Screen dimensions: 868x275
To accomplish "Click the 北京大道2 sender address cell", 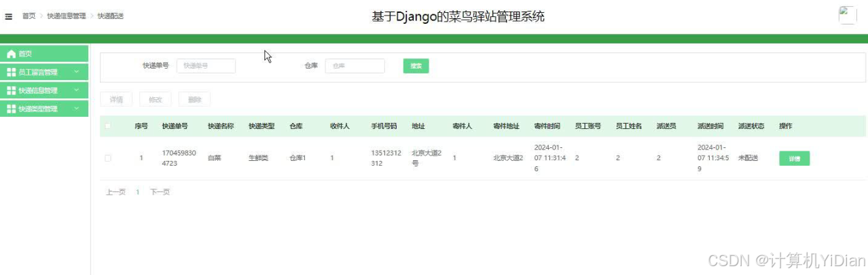I will [x=508, y=158].
